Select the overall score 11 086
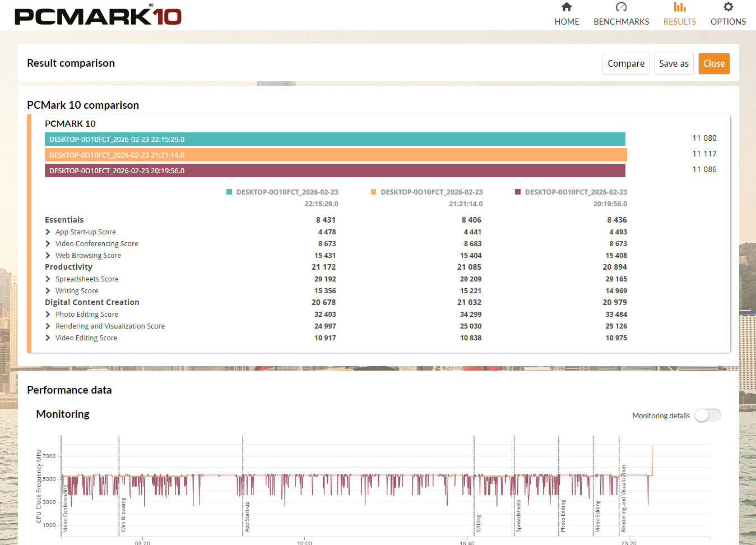Image resolution: width=756 pixels, height=545 pixels. coord(704,169)
